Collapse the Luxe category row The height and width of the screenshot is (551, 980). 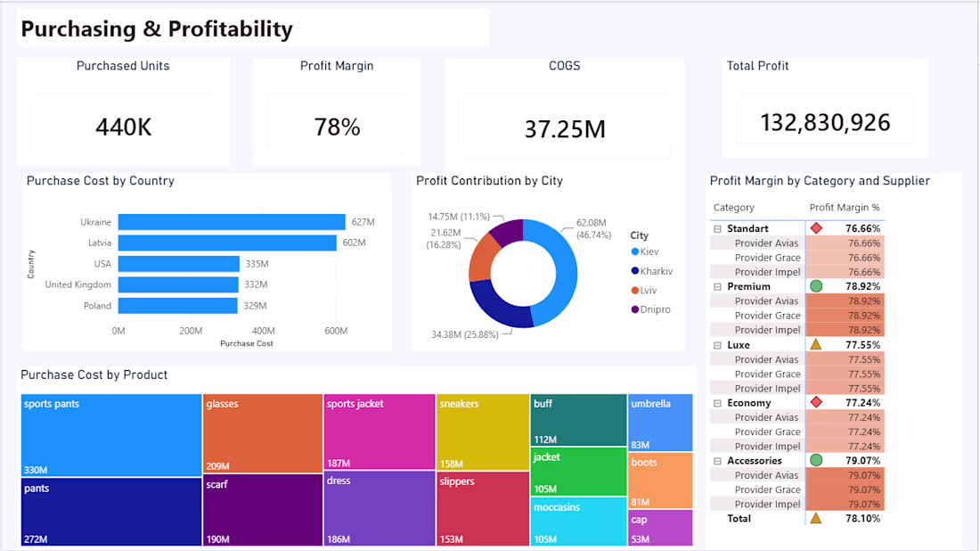click(717, 345)
